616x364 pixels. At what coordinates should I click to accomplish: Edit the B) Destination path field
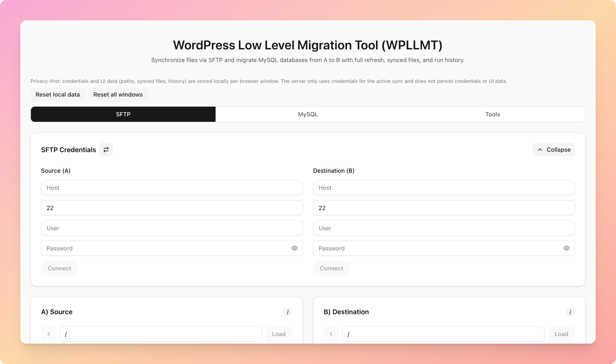443,334
